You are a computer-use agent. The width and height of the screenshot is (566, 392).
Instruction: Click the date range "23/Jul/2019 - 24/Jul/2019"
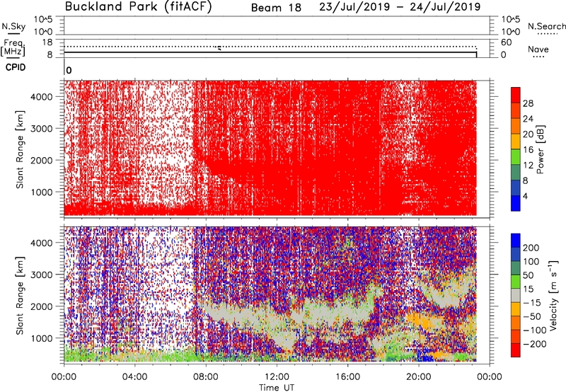click(400, 7)
